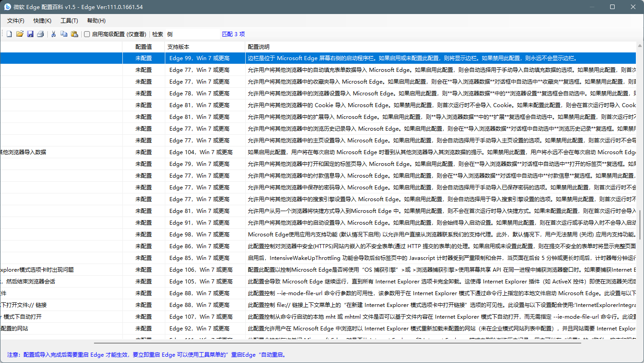Click the vertical scrollbar thumb

click(640, 225)
